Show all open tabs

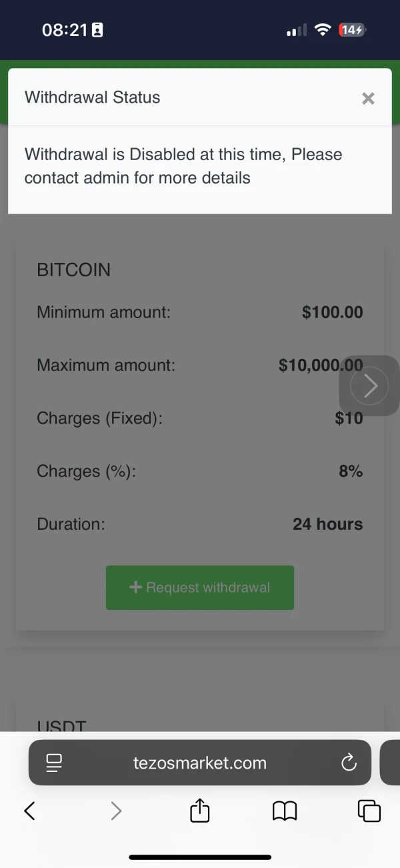(x=369, y=811)
